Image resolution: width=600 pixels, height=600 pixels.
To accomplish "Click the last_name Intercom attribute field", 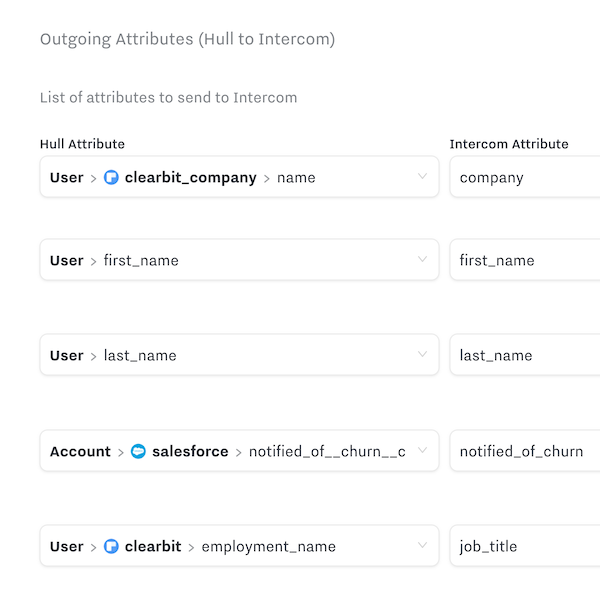I will coord(525,356).
